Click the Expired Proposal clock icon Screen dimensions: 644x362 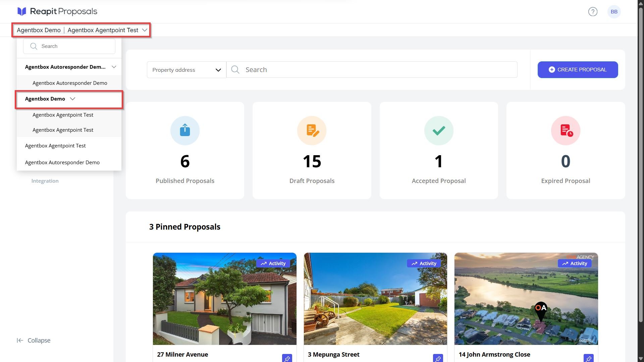(566, 130)
